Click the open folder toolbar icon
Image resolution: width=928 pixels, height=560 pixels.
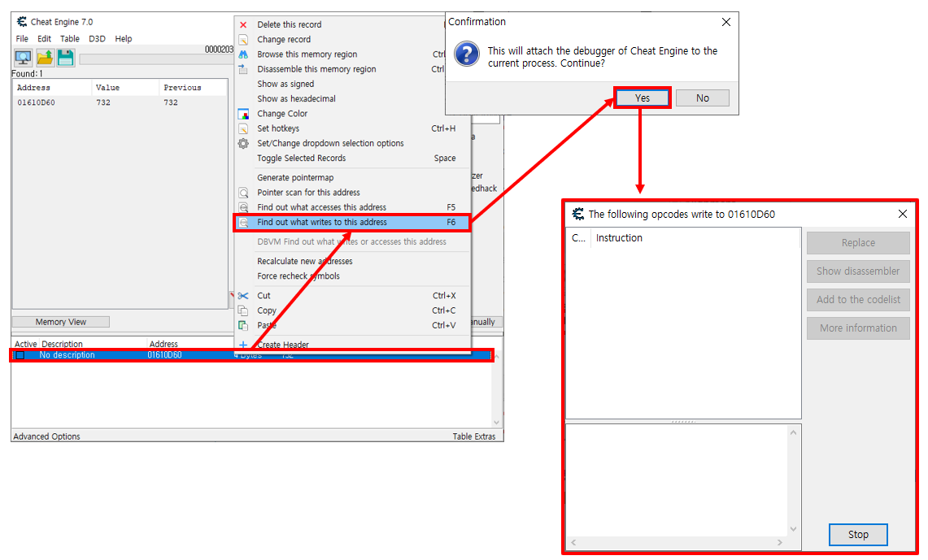(x=45, y=58)
